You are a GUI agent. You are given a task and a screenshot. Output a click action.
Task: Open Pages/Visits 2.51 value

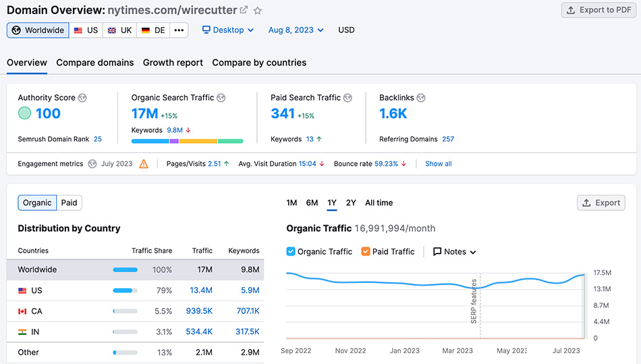pyautogui.click(x=214, y=163)
